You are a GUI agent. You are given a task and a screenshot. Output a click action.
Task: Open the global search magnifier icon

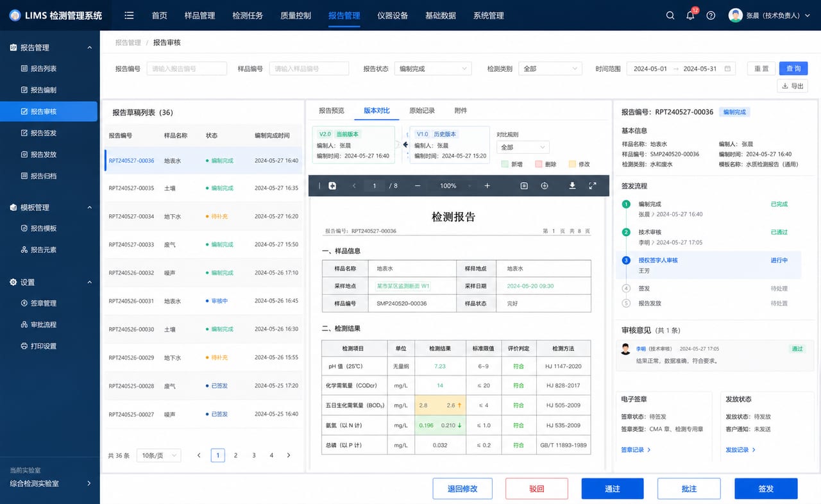click(670, 15)
